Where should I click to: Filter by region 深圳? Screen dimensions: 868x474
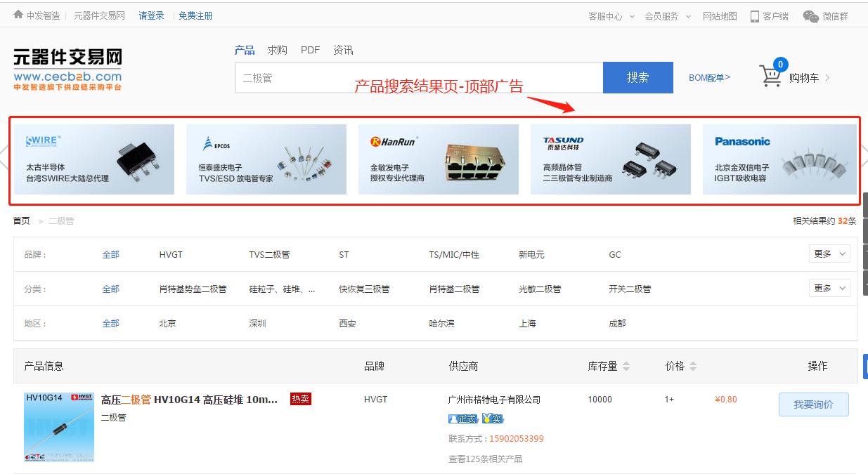257,323
